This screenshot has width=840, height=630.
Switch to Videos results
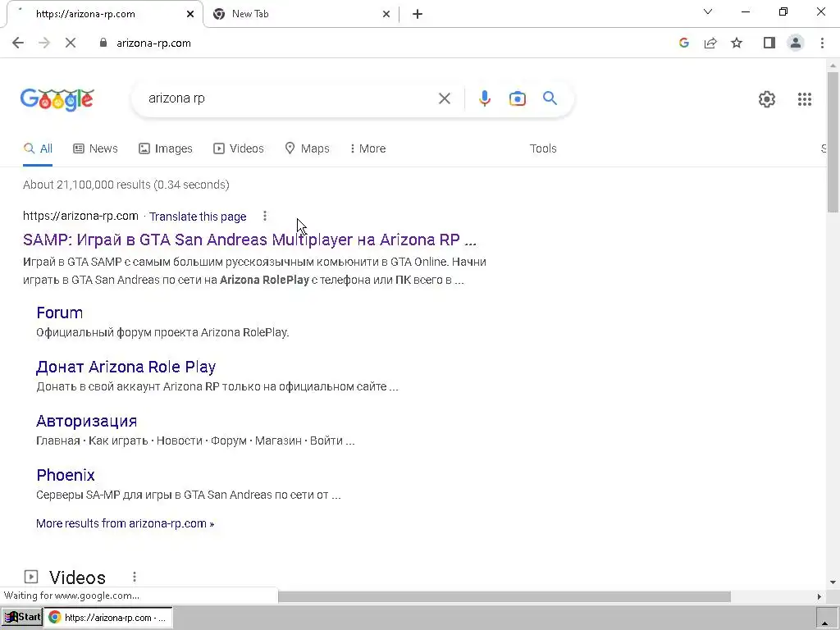(239, 148)
